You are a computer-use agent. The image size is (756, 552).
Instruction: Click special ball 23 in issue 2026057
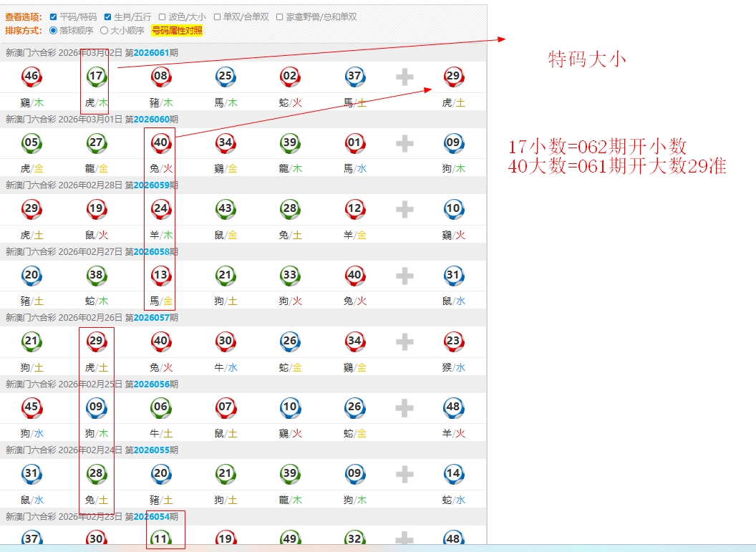pos(453,342)
